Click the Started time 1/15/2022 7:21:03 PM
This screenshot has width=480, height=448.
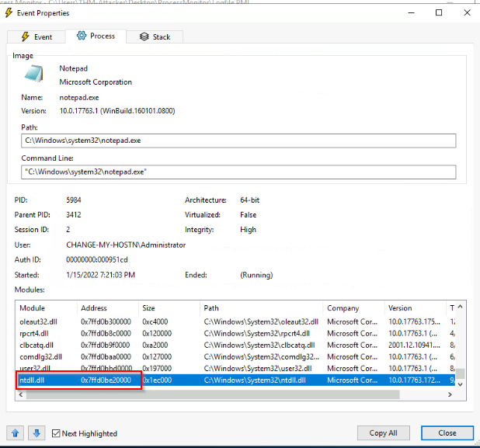pyautogui.click(x=100, y=275)
